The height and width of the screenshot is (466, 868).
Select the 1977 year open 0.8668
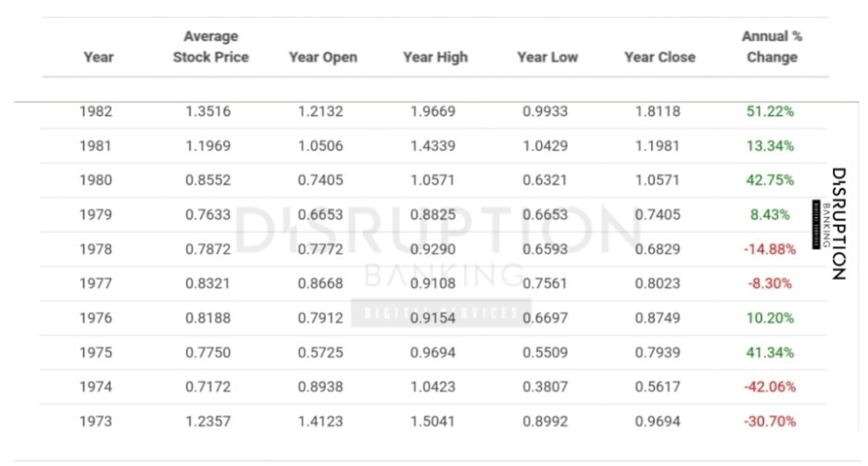(x=321, y=283)
